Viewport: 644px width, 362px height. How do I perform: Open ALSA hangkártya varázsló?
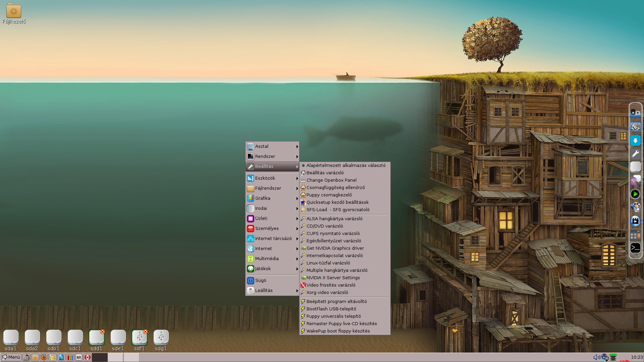pyautogui.click(x=345, y=219)
